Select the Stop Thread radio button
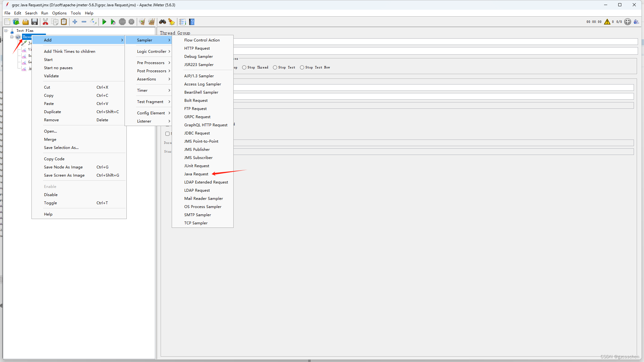The width and height of the screenshot is (644, 362). (244, 68)
